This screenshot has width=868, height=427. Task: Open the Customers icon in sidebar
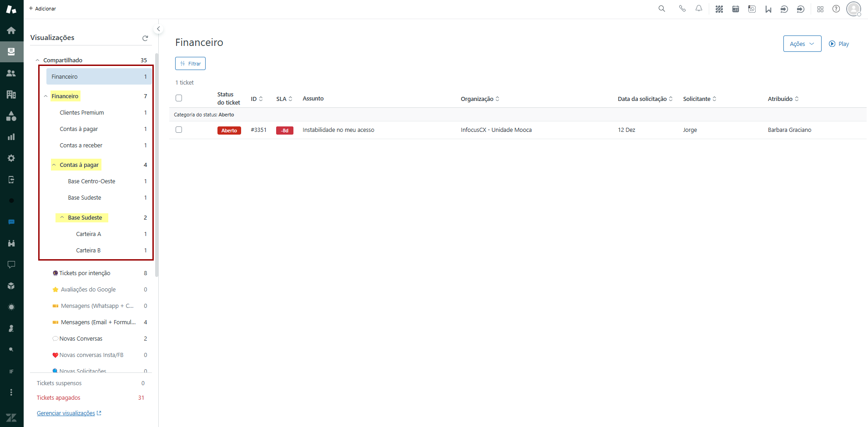pyautogui.click(x=11, y=73)
